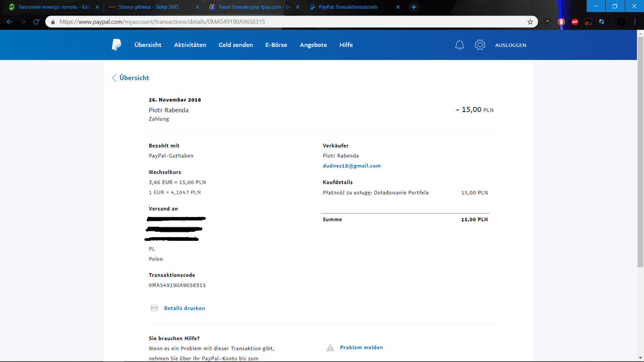Viewport: 644px width, 362px height.
Task: Click the warning triangle beside Problem melden
Action: [330, 348]
